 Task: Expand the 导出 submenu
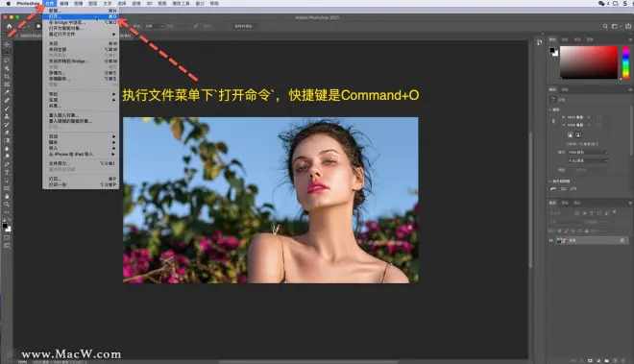point(81,94)
